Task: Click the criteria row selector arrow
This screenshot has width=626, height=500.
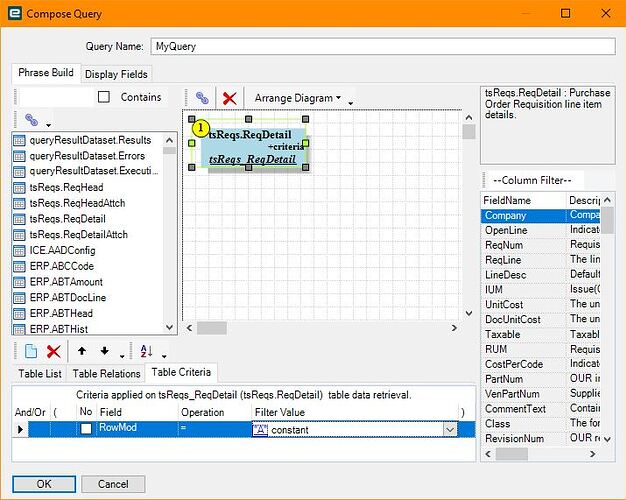Action: point(20,430)
